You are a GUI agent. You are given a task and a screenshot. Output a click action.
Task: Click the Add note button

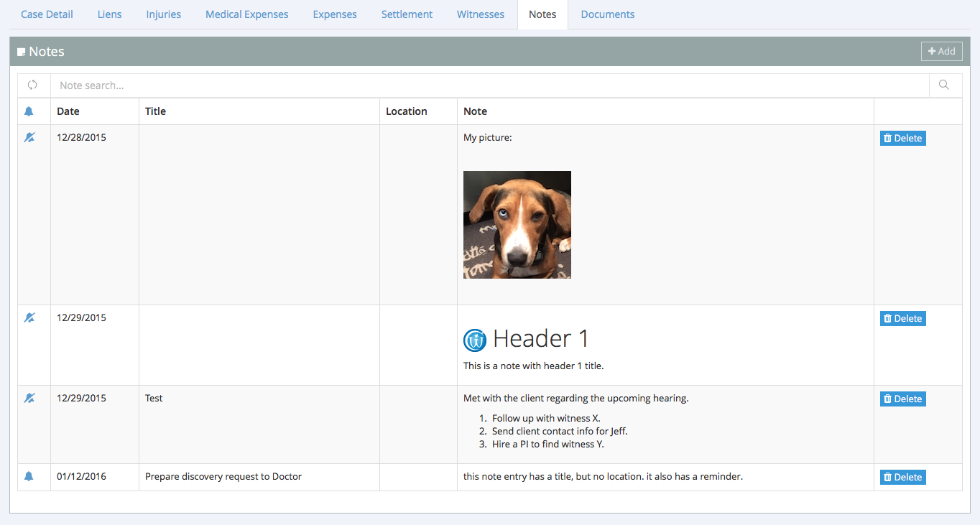pos(942,51)
